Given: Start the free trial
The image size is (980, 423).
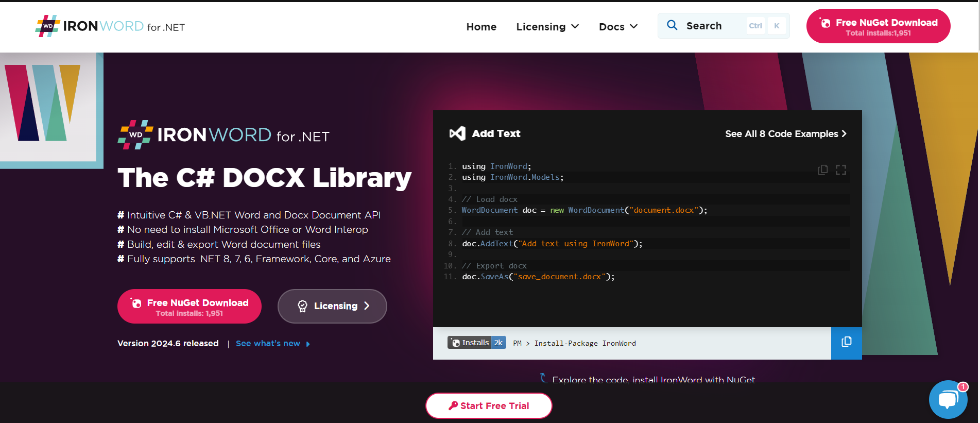Looking at the screenshot, I should 489,406.
